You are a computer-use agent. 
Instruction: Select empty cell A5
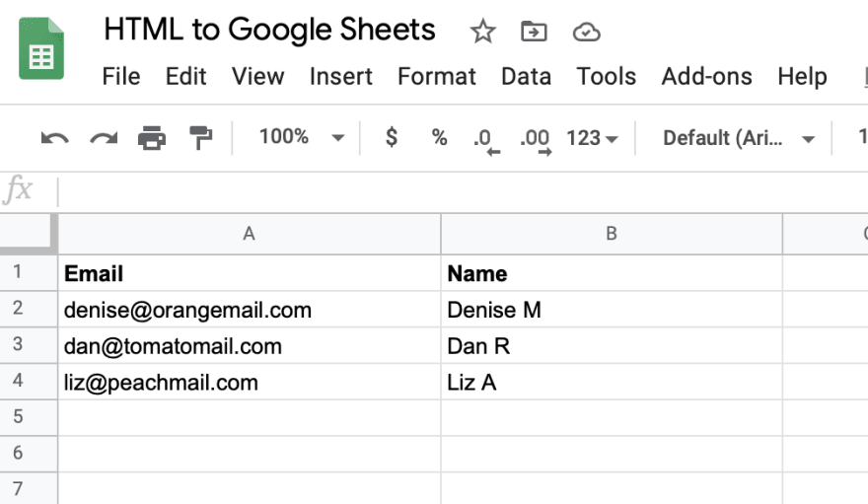click(x=250, y=417)
